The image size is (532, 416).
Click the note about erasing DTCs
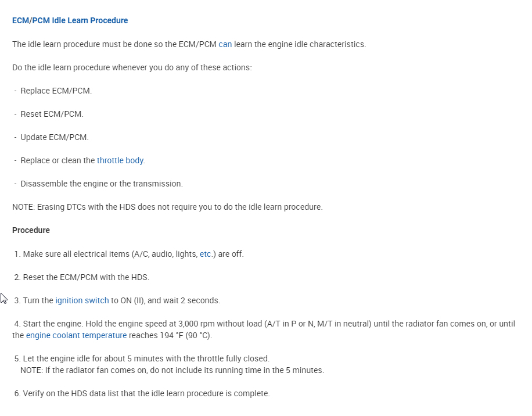[x=167, y=207]
